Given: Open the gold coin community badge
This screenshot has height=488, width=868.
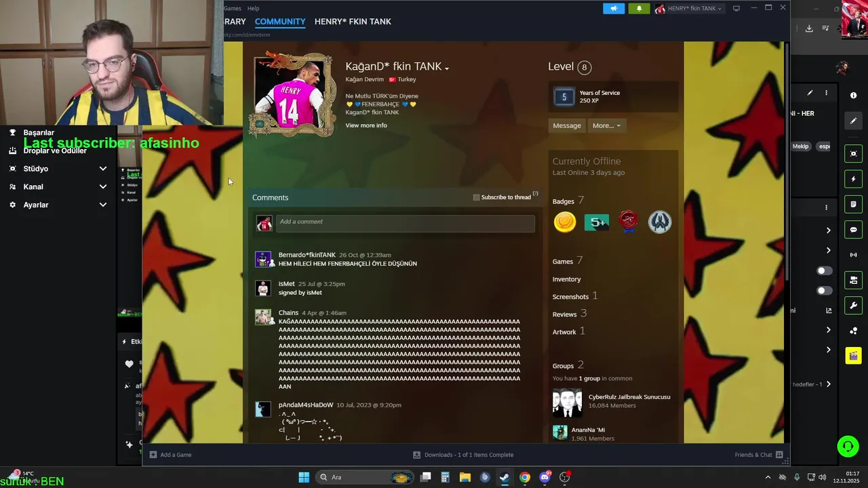Looking at the screenshot, I should click(x=565, y=222).
